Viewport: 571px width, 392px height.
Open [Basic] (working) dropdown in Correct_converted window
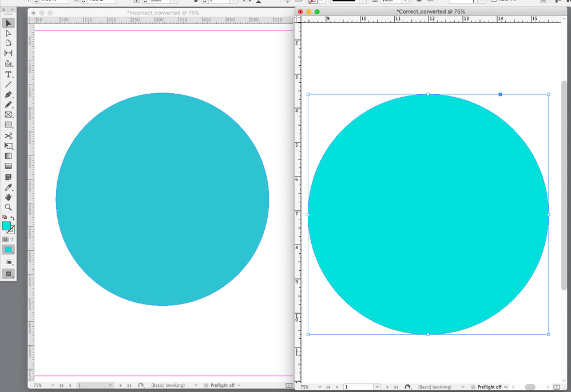(463, 387)
